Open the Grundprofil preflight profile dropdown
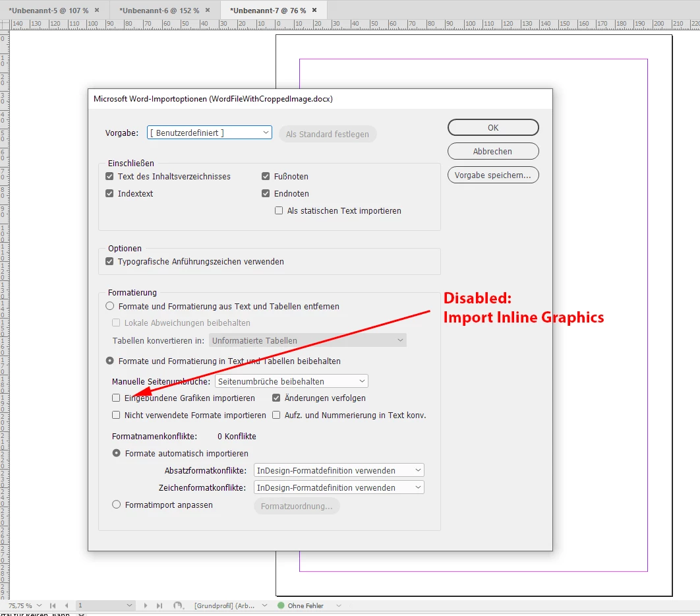The width and height of the screenshot is (700, 616). [x=265, y=605]
